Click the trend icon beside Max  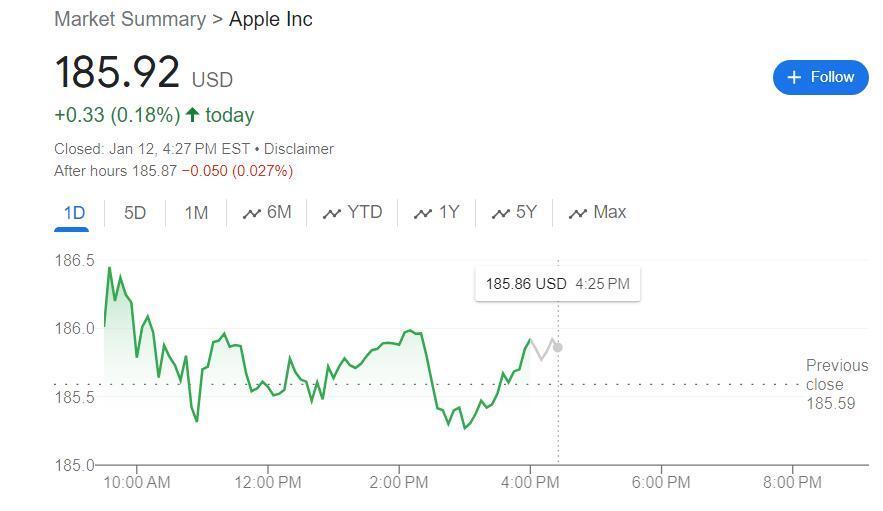577,213
